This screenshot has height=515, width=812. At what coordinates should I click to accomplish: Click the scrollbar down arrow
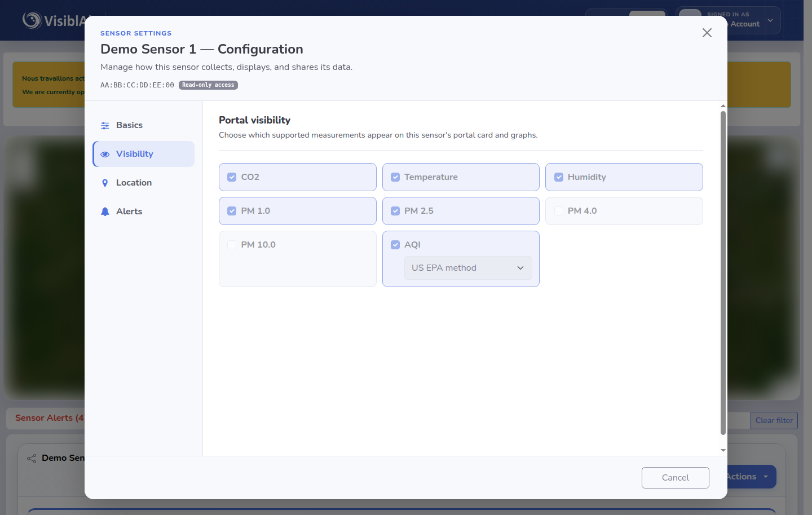(x=723, y=450)
